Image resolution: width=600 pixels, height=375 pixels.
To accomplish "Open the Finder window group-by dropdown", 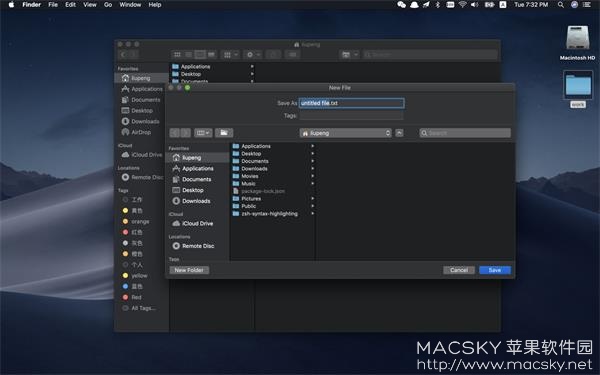I will pyautogui.click(x=231, y=55).
